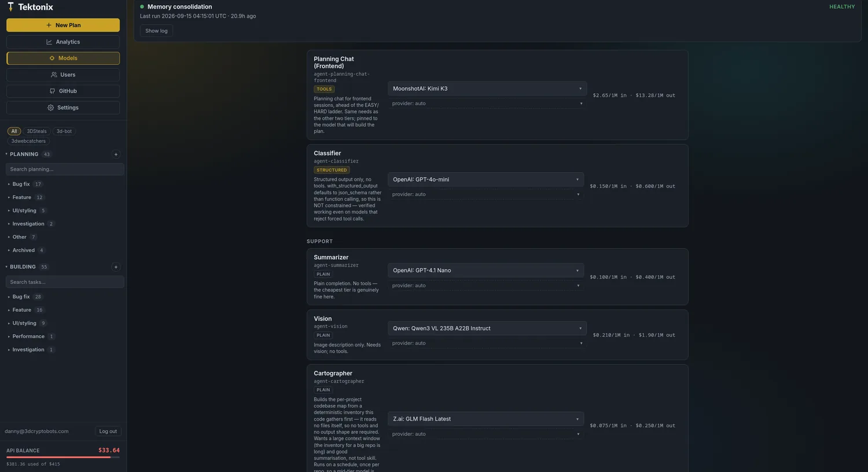
Task: Show the Memory consolidation log
Action: point(156,31)
